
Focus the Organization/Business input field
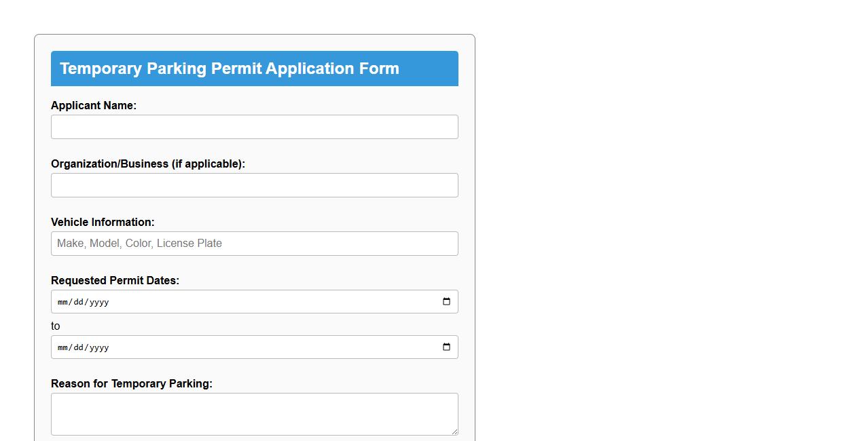[254, 185]
